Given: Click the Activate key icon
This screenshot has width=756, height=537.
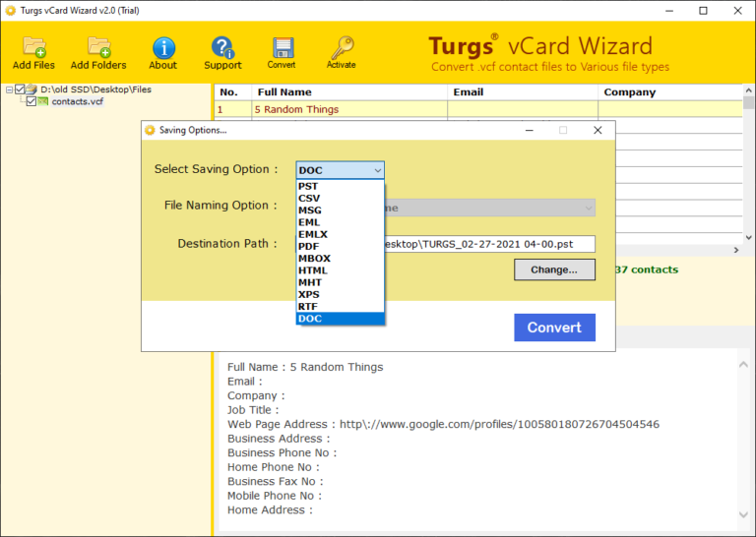Looking at the screenshot, I should 343,47.
